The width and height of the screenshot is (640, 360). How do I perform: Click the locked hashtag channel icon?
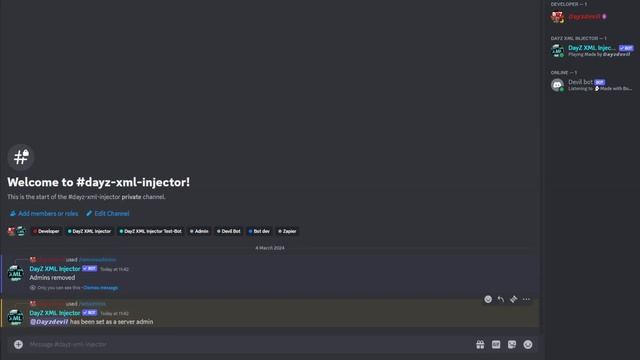click(x=21, y=157)
